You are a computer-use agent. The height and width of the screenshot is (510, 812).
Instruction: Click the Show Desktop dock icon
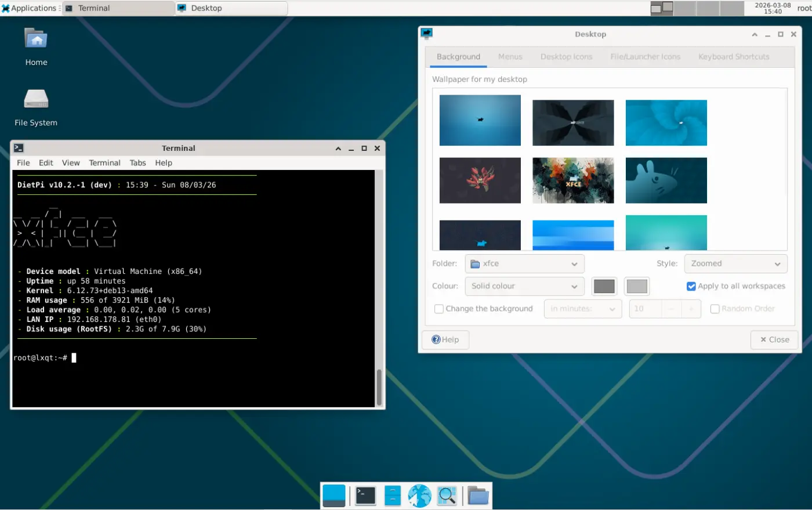pyautogui.click(x=334, y=496)
